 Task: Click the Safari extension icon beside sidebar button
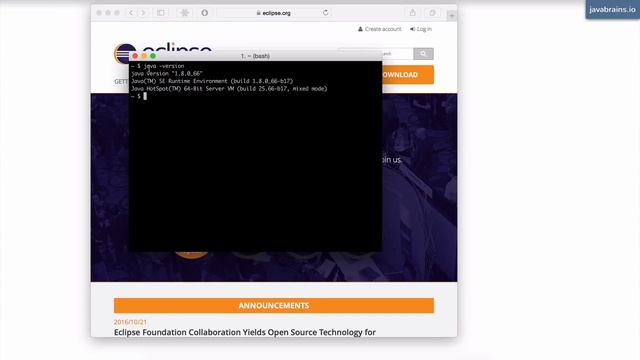(x=184, y=13)
